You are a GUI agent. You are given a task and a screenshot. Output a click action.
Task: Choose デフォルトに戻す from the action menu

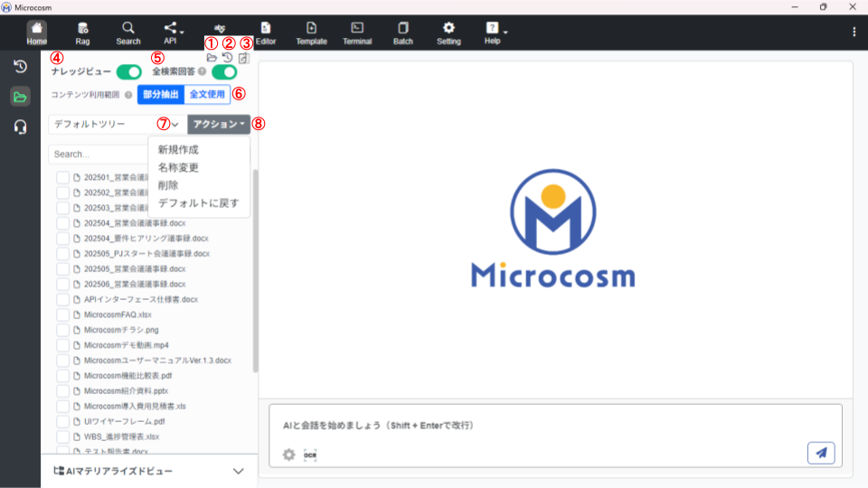[199, 203]
